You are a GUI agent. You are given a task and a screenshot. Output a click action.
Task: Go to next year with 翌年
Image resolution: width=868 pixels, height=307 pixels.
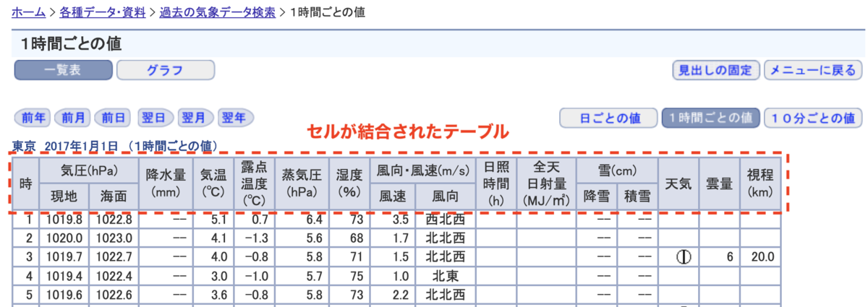[234, 118]
